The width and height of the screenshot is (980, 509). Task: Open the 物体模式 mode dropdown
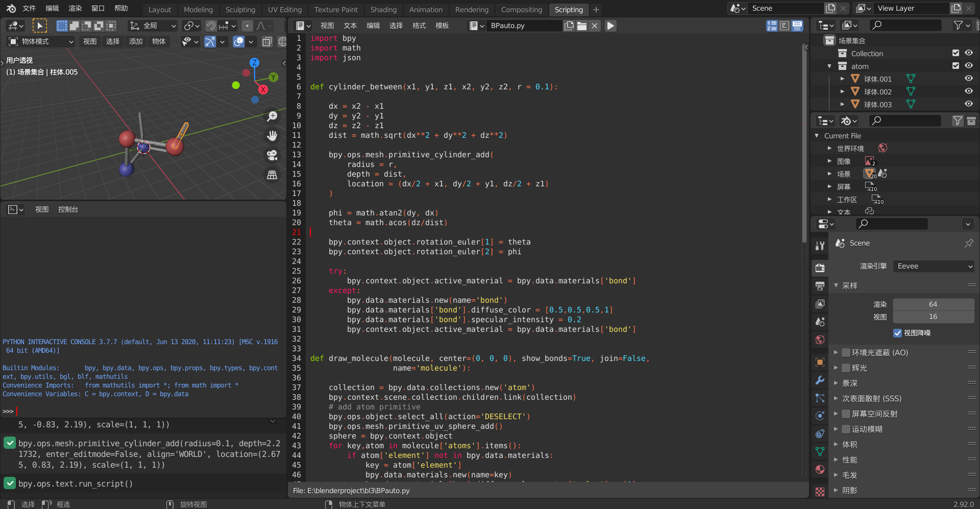tap(41, 41)
